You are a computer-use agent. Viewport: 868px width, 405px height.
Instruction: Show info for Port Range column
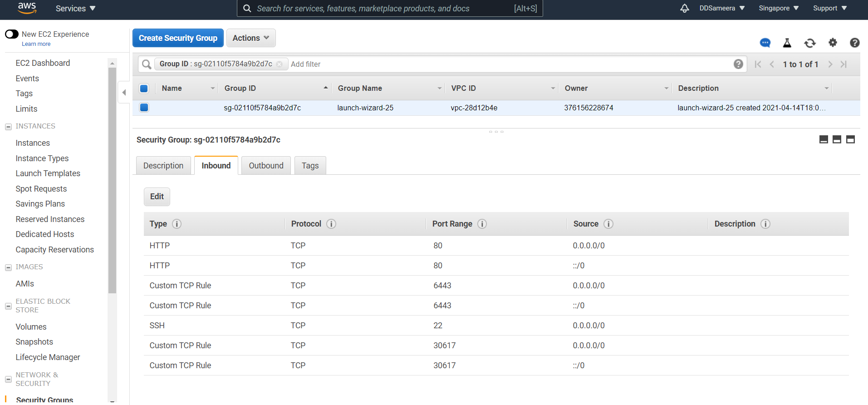[x=482, y=224]
